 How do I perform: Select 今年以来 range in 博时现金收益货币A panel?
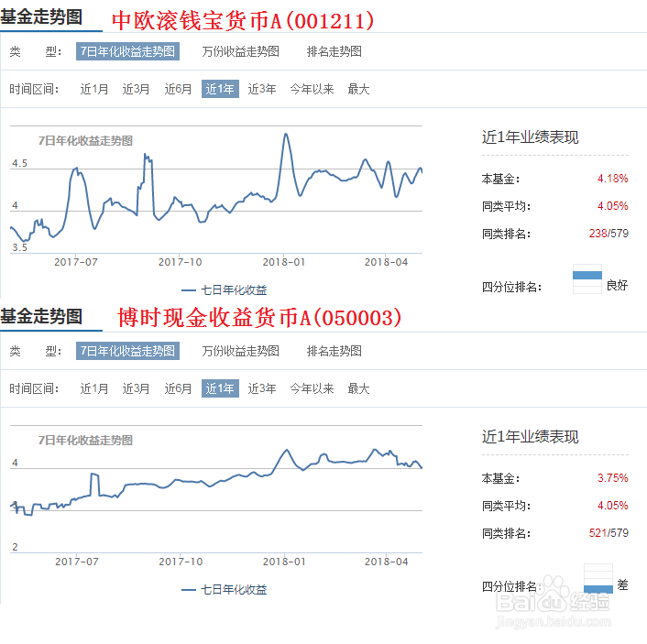pyautogui.click(x=312, y=388)
